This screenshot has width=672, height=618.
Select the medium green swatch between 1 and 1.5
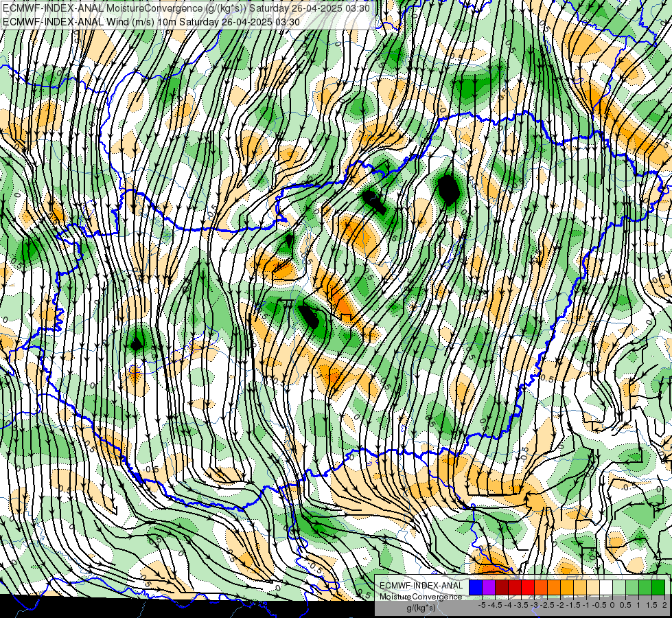pos(645,588)
